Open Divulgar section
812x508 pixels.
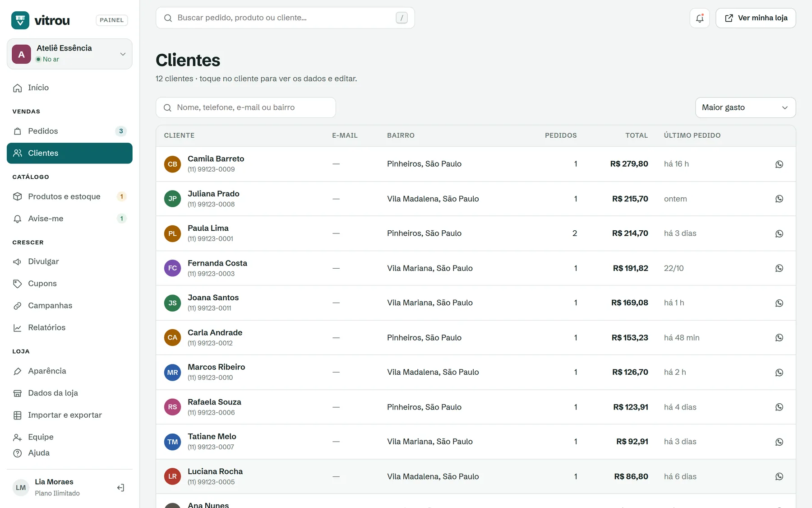tap(69, 261)
